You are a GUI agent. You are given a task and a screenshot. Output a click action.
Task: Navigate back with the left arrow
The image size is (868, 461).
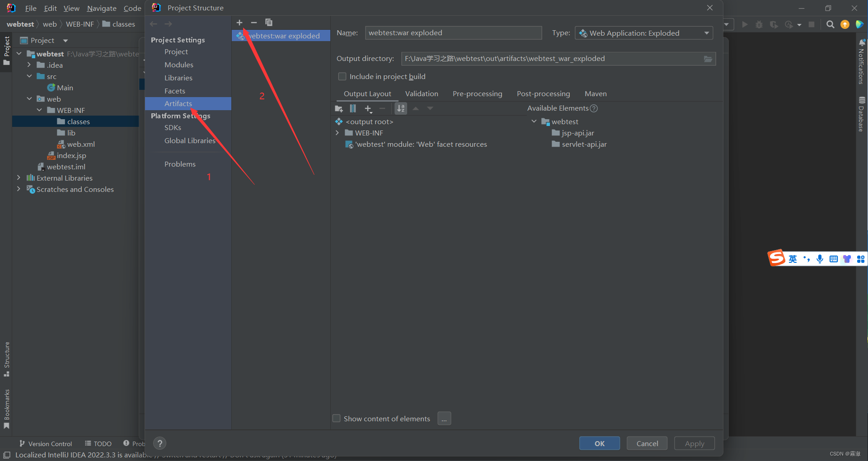point(154,24)
